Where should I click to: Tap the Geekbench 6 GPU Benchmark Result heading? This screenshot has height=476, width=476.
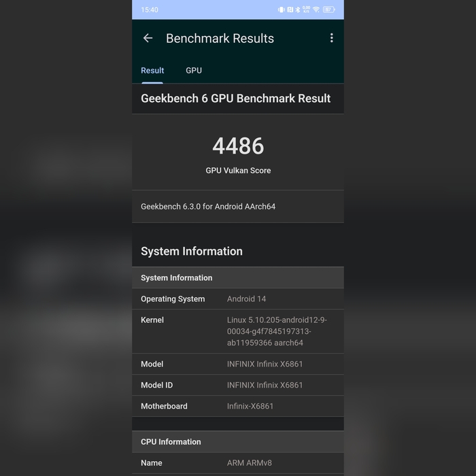235,99
